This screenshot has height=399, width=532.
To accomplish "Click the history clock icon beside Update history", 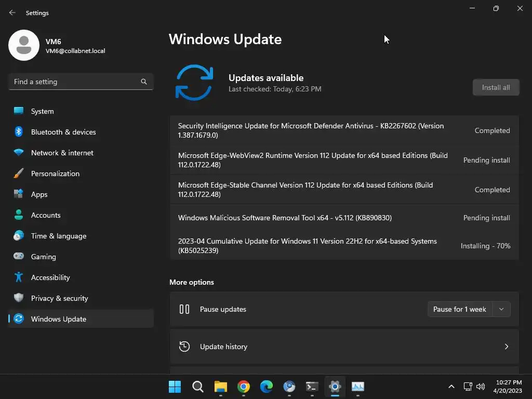I will click(x=184, y=347).
